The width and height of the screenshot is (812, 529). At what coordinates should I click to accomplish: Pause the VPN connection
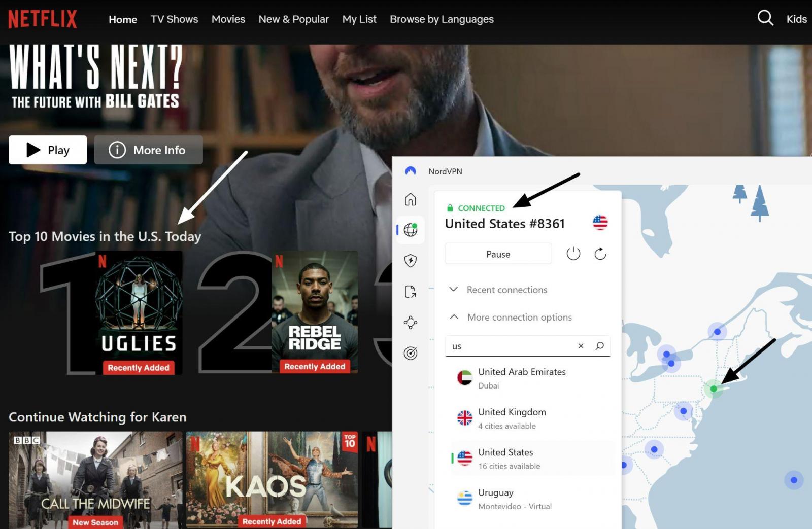[x=498, y=254]
